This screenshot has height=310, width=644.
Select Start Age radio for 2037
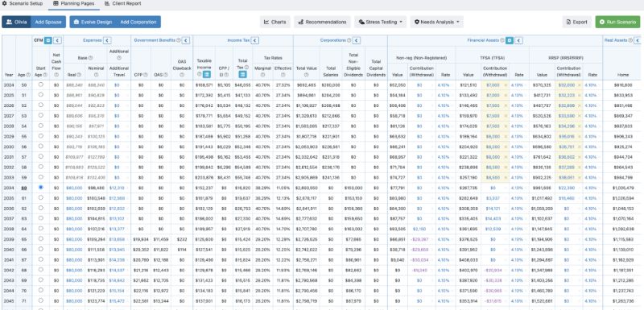tap(40, 218)
